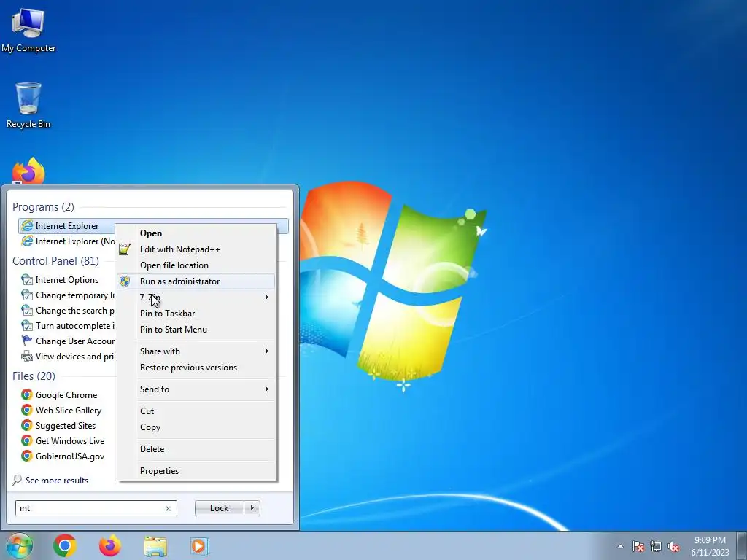Expand the Send to submenu
This screenshot has height=560, width=747.
pyautogui.click(x=196, y=389)
